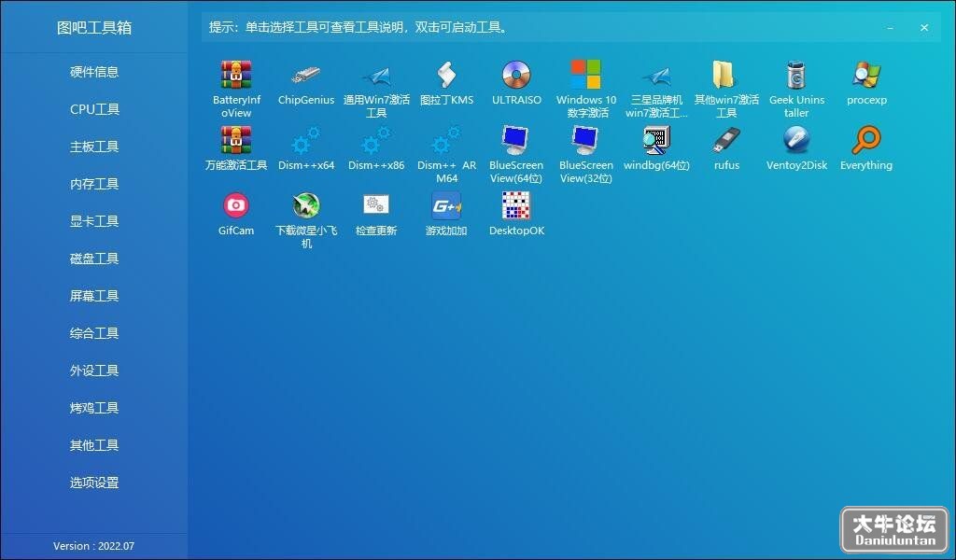Select the ULTRAISO disc icon
The height and width of the screenshot is (560, 956).
516,75
